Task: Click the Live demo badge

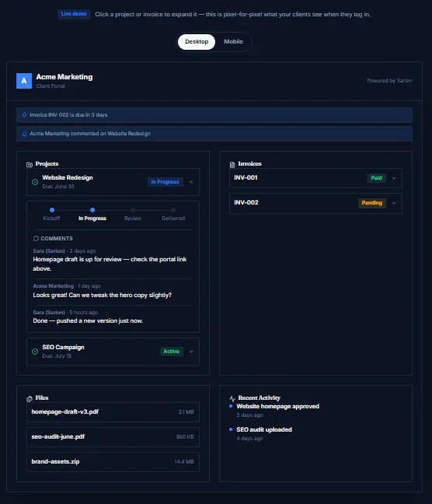Action: (x=74, y=14)
